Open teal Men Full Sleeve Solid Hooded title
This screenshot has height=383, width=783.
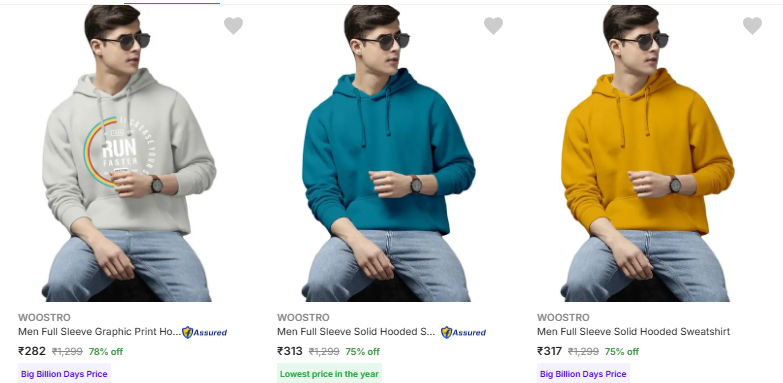coord(356,332)
